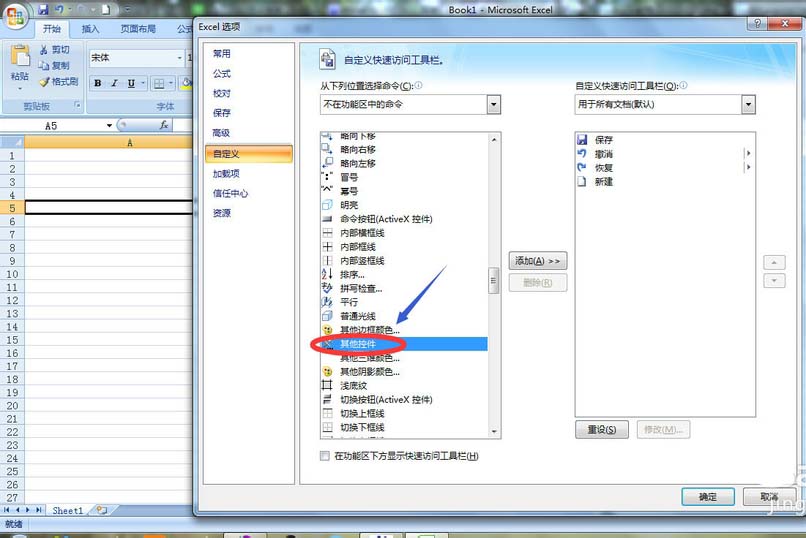This screenshot has width=806, height=538.
Task: Click command list scrollbar thumb
Action: pyautogui.click(x=493, y=280)
